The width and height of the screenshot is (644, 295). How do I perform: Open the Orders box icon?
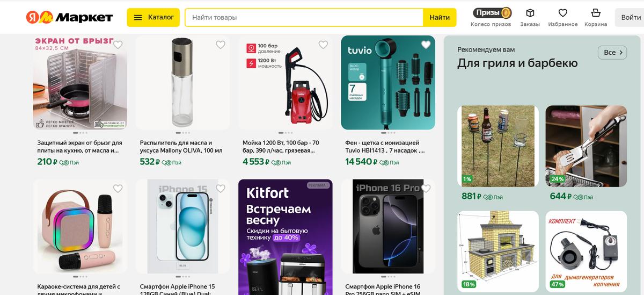click(530, 13)
